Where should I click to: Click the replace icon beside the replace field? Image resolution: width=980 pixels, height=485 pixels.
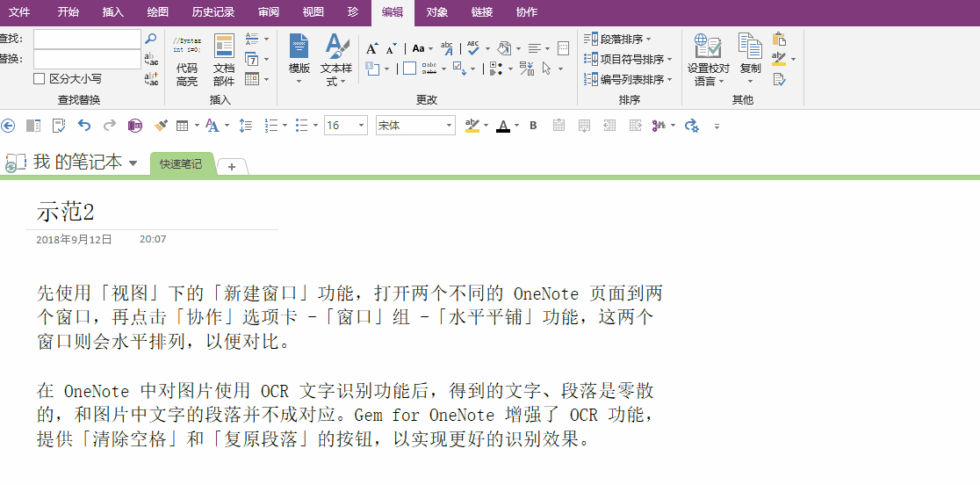point(151,59)
